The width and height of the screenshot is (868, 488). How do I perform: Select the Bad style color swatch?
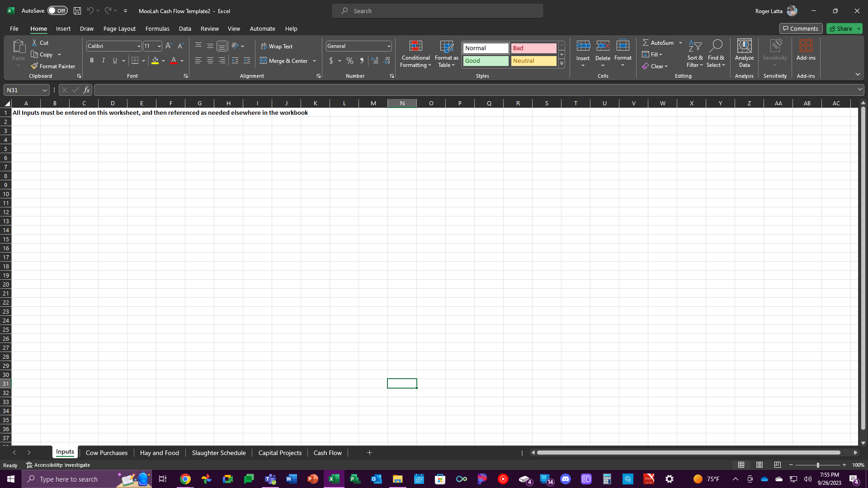[533, 47]
